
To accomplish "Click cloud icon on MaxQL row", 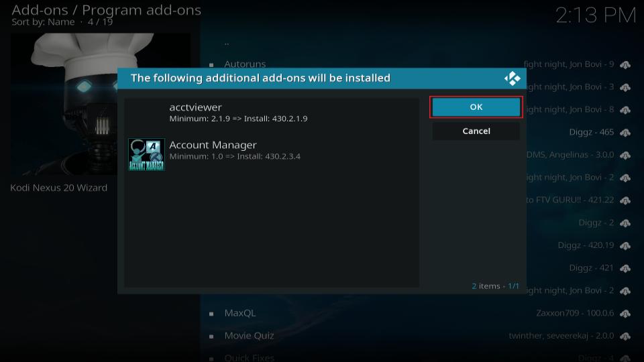I will pos(625,314).
